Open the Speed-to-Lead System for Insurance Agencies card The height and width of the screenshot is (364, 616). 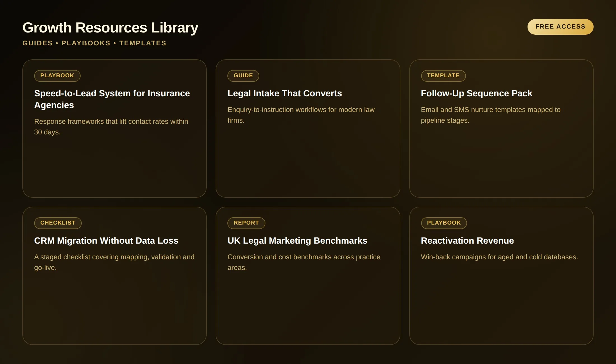[x=115, y=129]
